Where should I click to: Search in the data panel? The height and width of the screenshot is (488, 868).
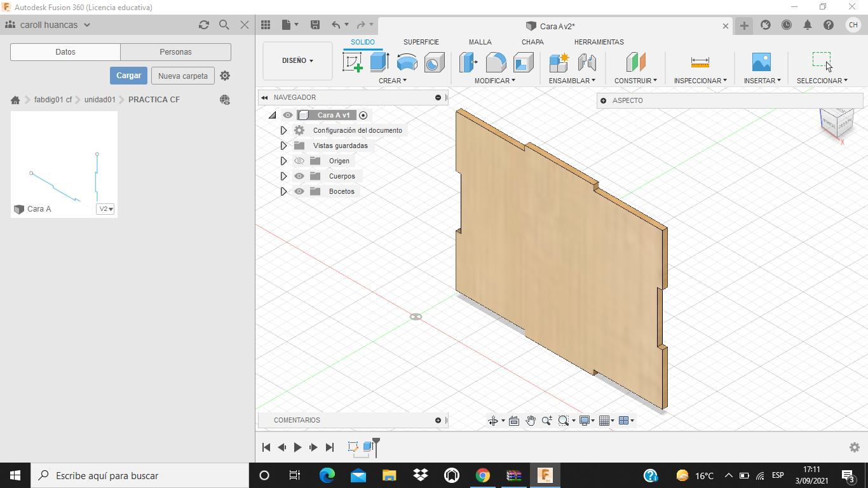224,25
